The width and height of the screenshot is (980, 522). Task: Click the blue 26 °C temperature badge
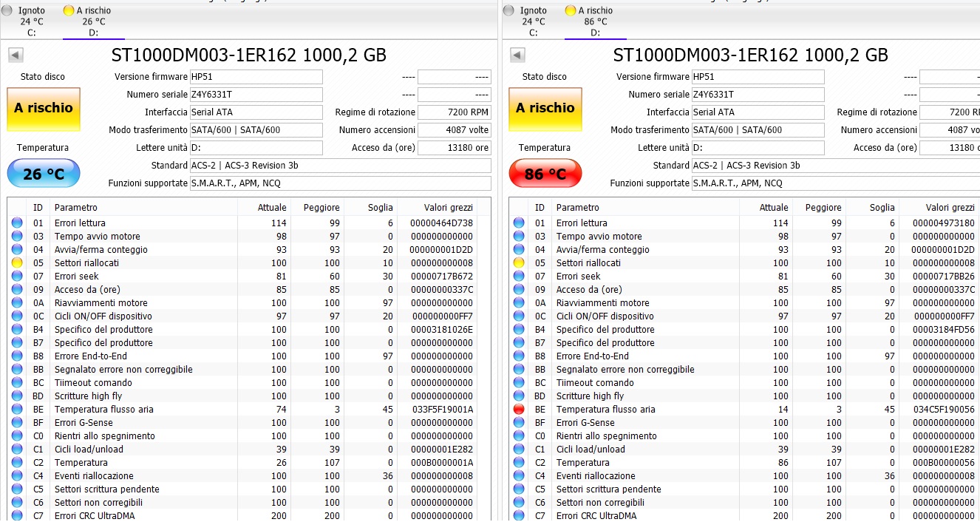click(x=44, y=174)
